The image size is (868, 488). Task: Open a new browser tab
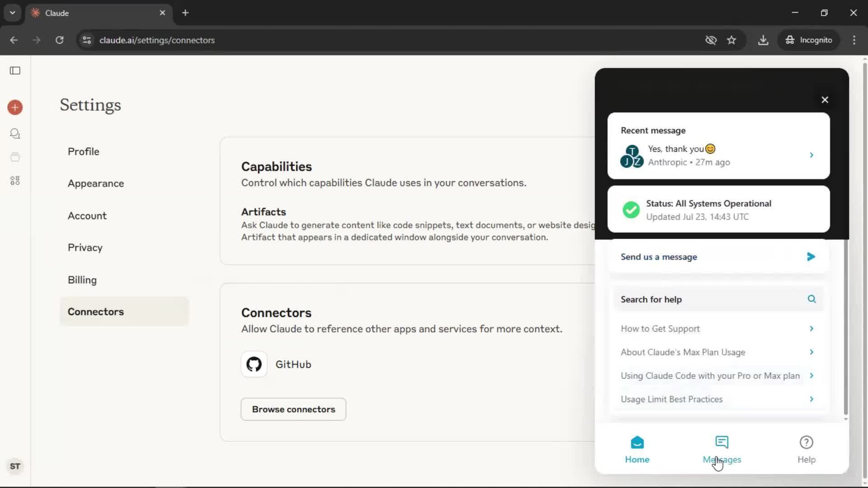point(185,13)
